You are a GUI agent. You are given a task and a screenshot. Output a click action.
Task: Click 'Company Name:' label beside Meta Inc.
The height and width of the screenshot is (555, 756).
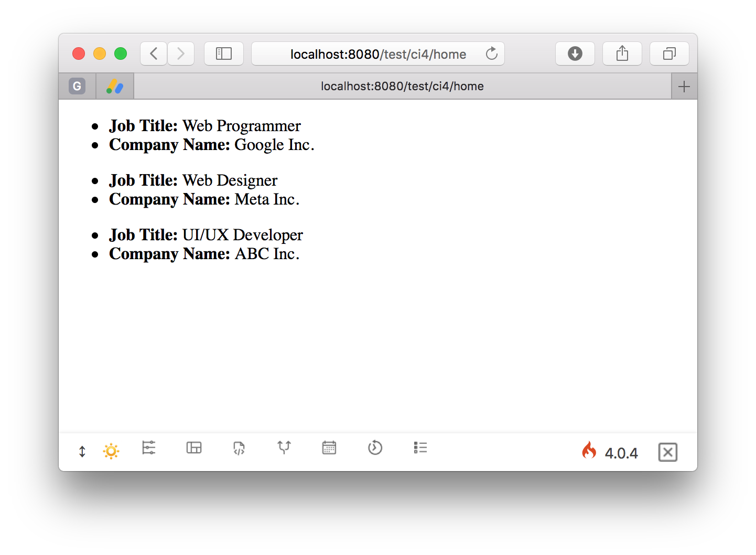coord(170,199)
